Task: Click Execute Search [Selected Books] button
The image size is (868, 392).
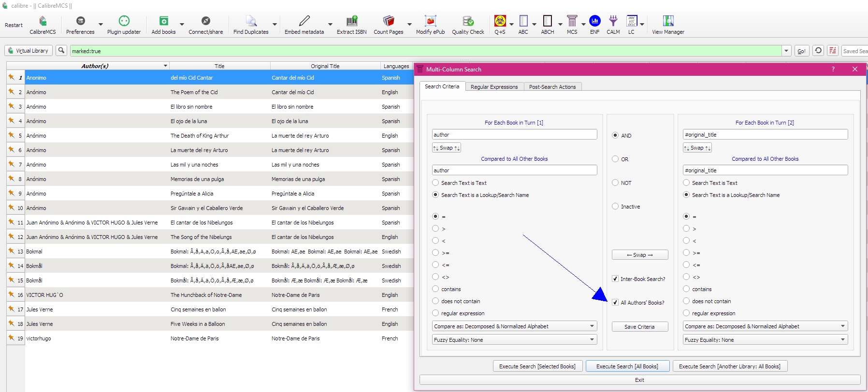Action: 537,366
